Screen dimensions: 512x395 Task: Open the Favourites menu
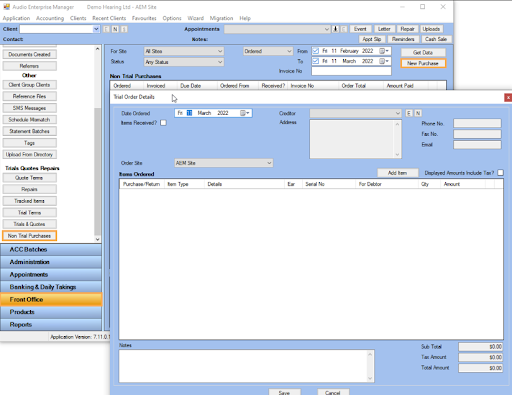144,18
